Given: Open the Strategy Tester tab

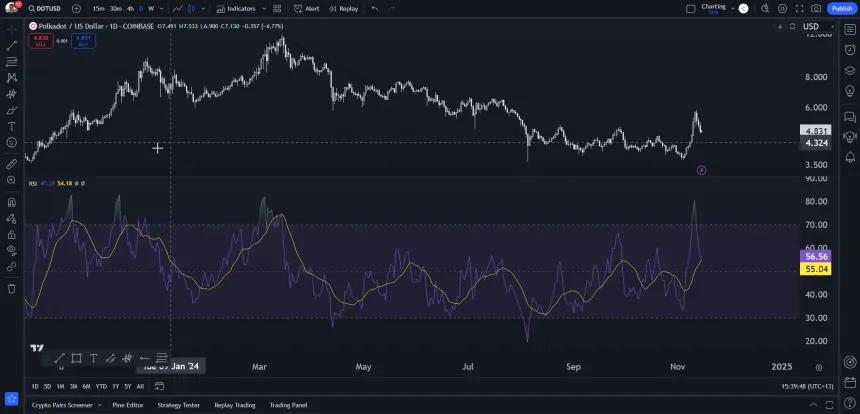Looking at the screenshot, I should point(179,405).
